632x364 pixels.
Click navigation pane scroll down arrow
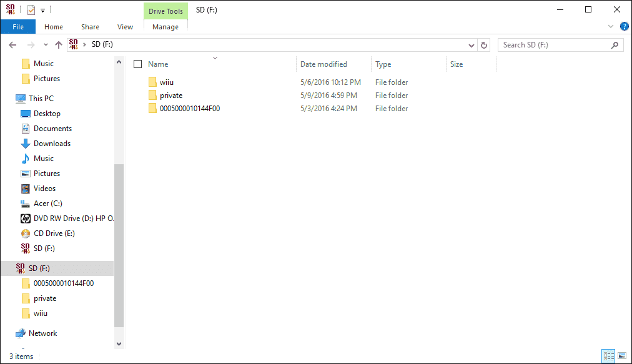pyautogui.click(x=119, y=344)
